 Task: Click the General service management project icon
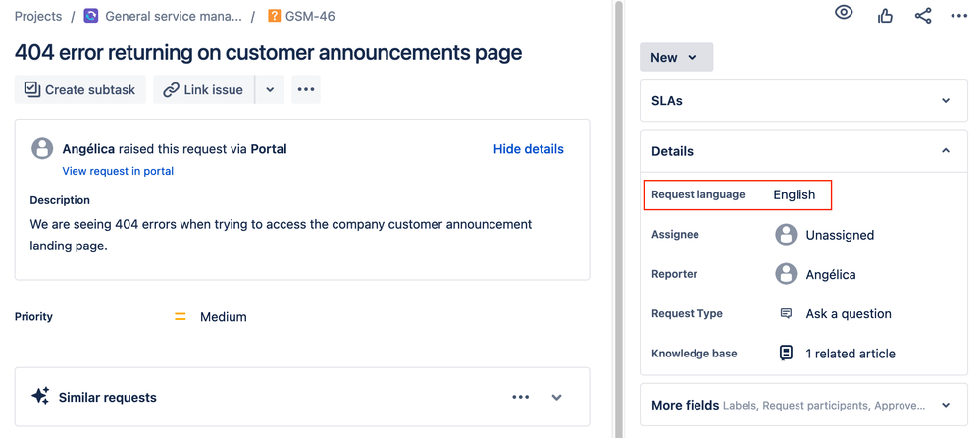tap(90, 16)
